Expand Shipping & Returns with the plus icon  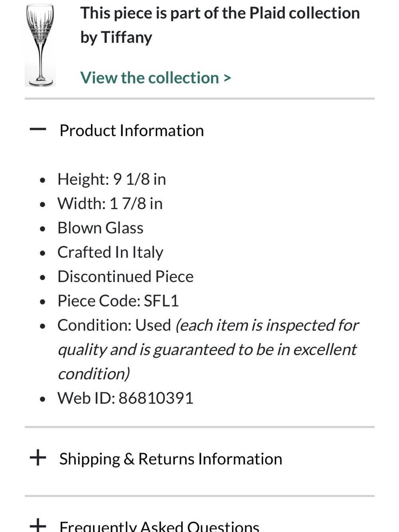(38, 457)
